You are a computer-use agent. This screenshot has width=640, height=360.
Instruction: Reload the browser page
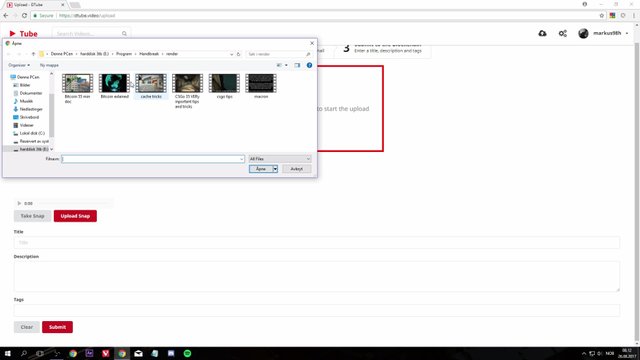24,16
